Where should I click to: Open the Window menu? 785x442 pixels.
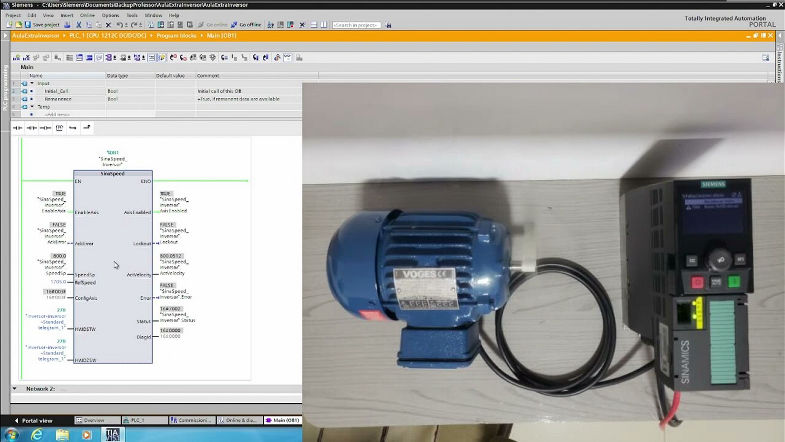(153, 16)
